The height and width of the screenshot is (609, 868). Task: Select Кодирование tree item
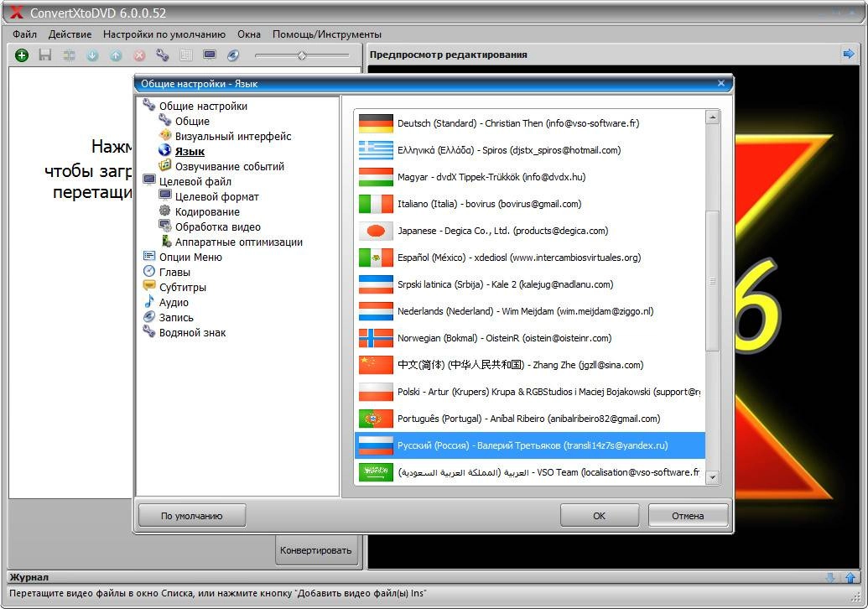[x=208, y=211]
